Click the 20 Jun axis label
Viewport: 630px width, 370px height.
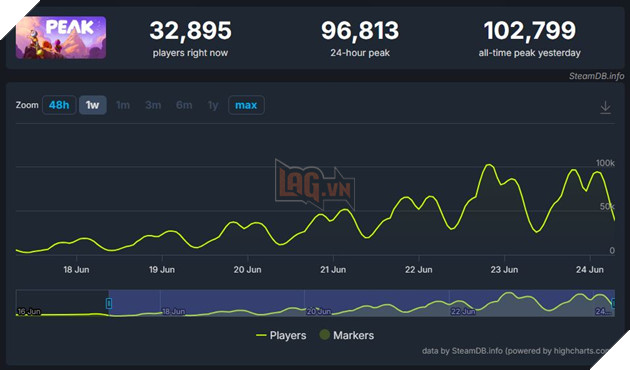click(248, 270)
